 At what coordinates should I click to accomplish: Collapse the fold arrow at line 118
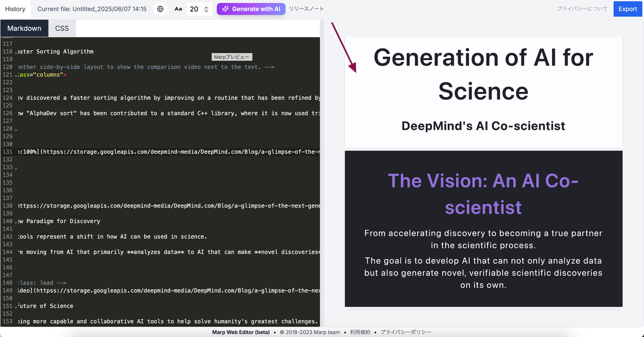coord(16,52)
